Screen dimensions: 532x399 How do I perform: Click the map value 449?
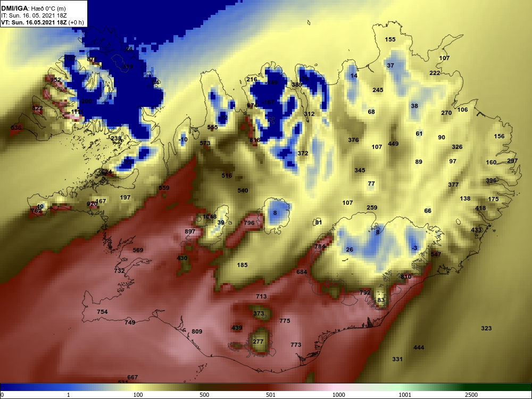coord(393,144)
